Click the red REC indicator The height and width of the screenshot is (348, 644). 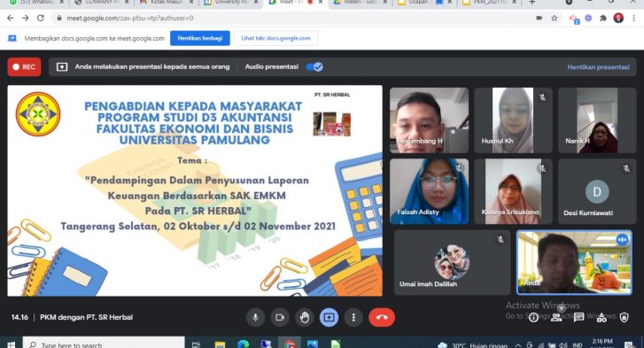(x=24, y=67)
